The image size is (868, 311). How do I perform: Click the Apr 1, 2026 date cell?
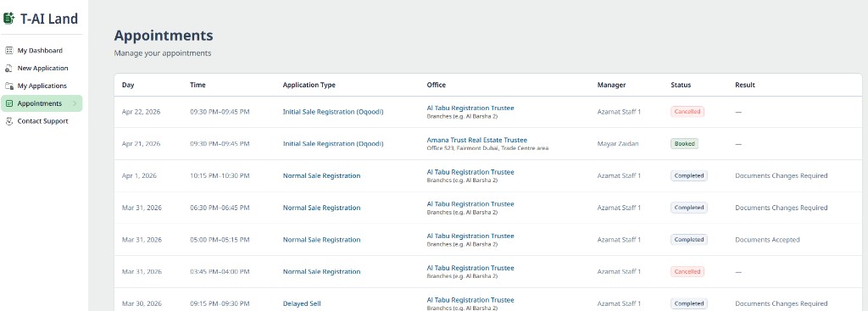pyautogui.click(x=139, y=176)
